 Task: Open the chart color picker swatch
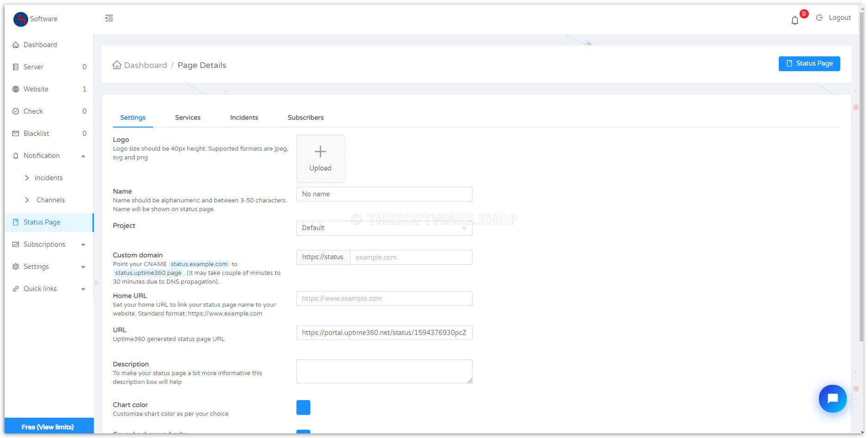pos(303,408)
